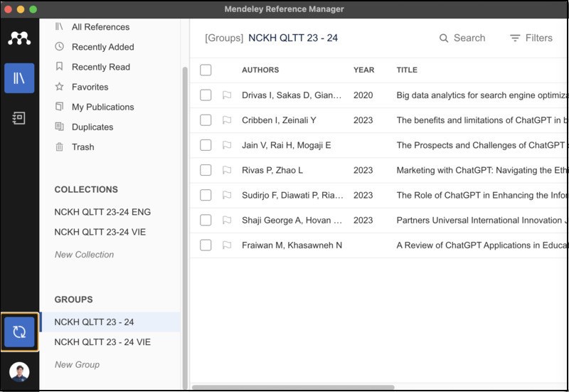Click the Sync library icon
Screen dimensions: 569x392
tap(19, 332)
